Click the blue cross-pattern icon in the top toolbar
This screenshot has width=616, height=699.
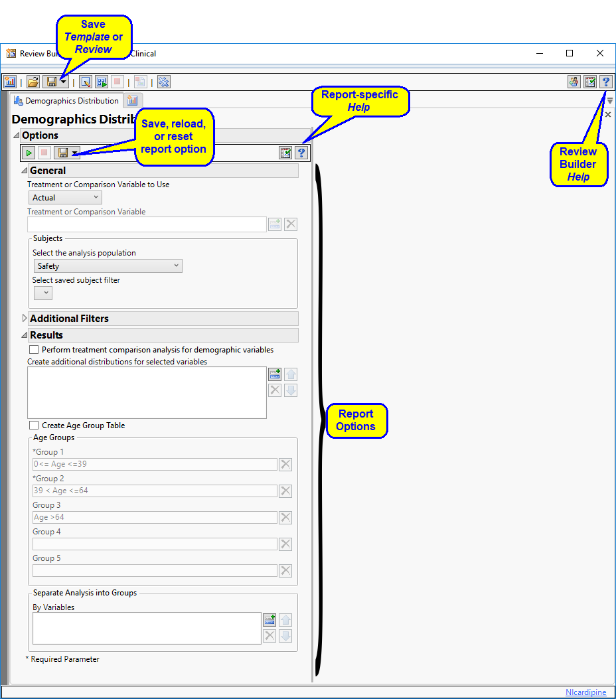coord(163,82)
